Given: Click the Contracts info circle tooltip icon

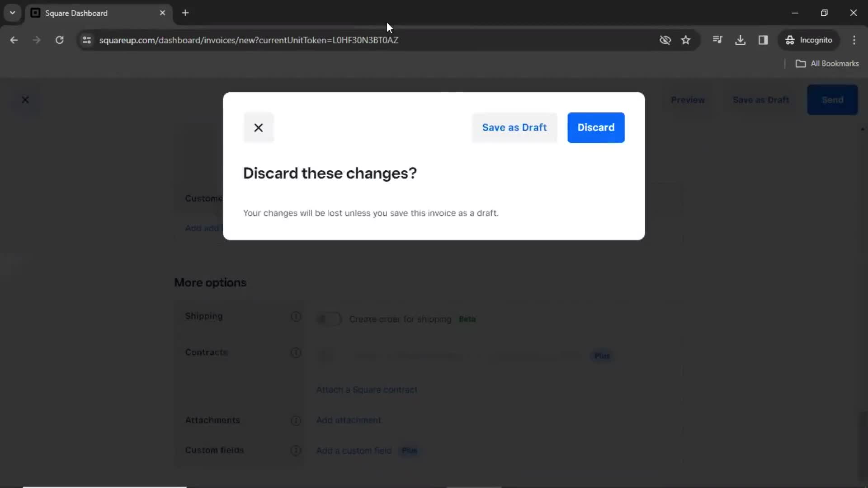Looking at the screenshot, I should click(x=296, y=352).
